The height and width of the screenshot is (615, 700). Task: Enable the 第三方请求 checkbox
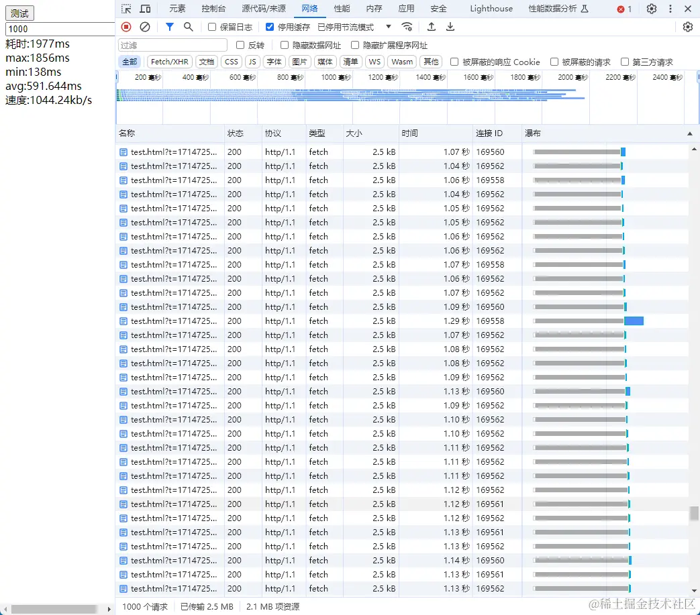point(625,62)
